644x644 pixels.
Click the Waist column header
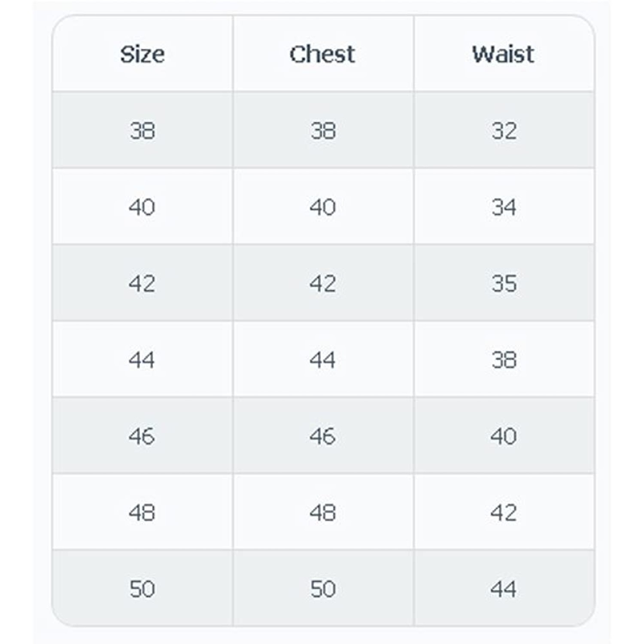503,54
